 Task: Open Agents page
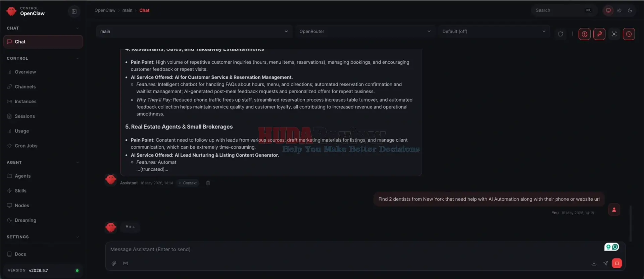pyautogui.click(x=43, y=176)
